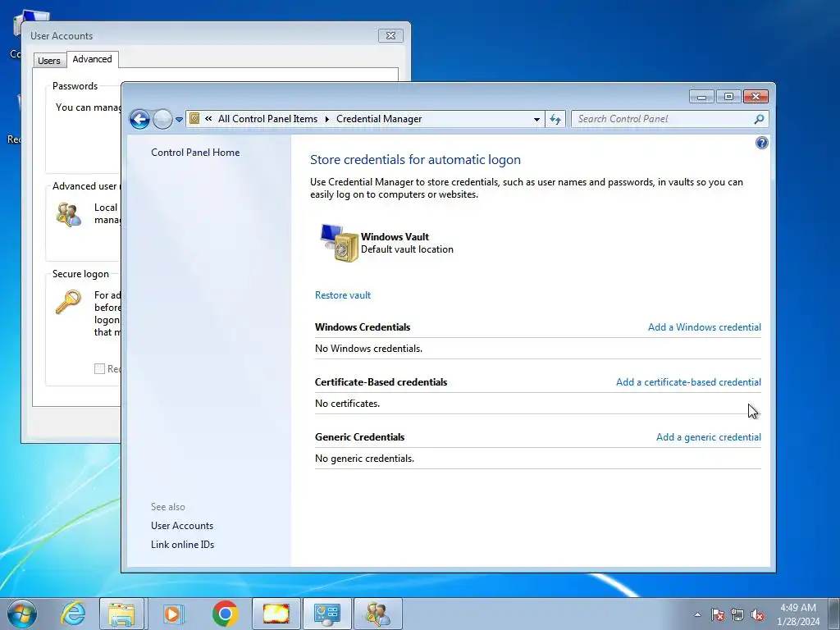Image resolution: width=840 pixels, height=630 pixels.
Task: Expand the address bar history dropdown
Action: click(x=536, y=120)
